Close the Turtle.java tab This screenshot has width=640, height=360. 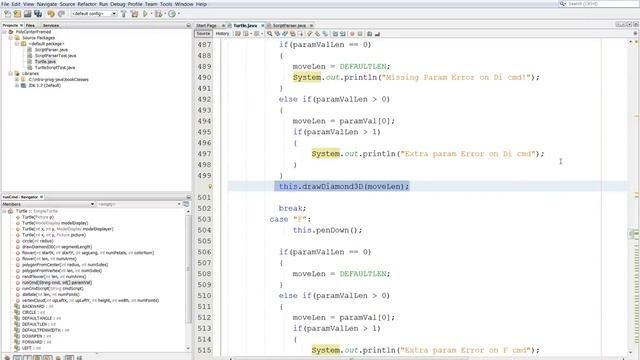point(262,26)
